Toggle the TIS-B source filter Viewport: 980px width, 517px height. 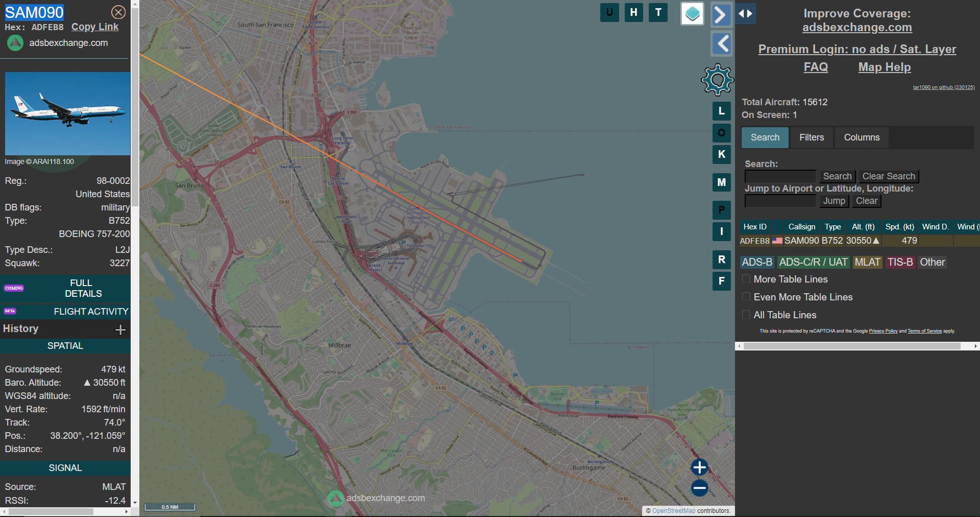click(x=900, y=262)
